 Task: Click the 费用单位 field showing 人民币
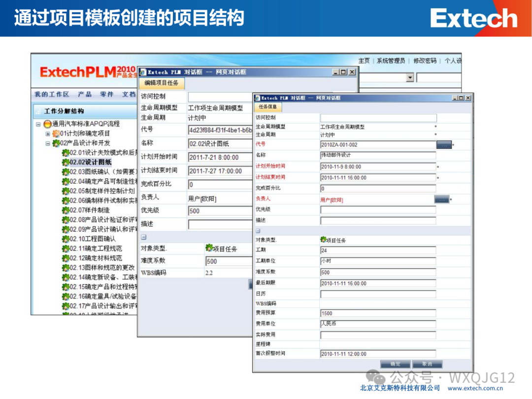point(378,324)
